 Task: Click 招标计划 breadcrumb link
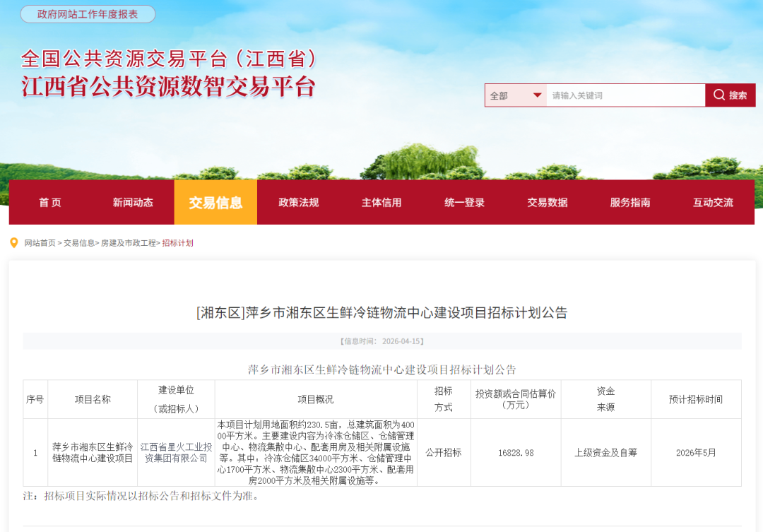177,243
